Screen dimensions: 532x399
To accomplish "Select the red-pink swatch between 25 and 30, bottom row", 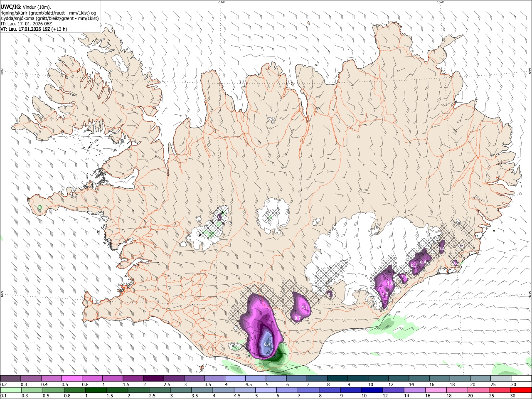I will (x=499, y=390).
